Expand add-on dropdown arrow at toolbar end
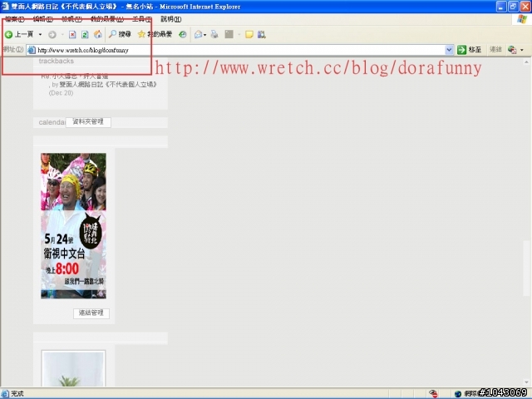 click(x=522, y=50)
